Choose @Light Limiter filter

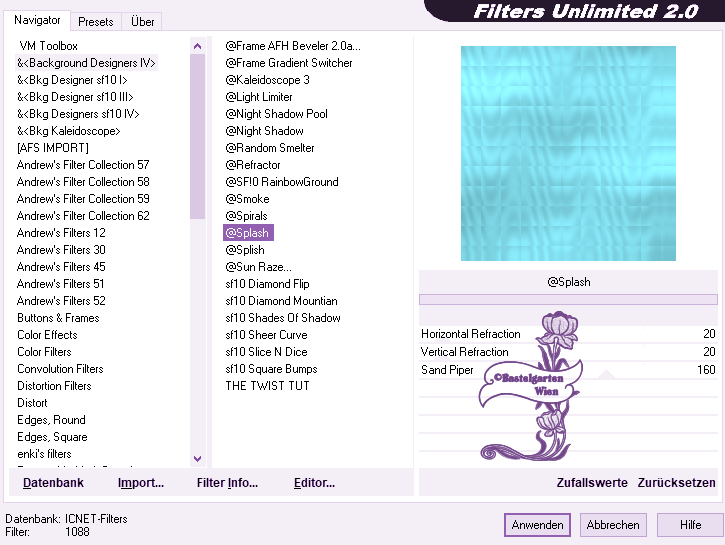click(x=259, y=97)
